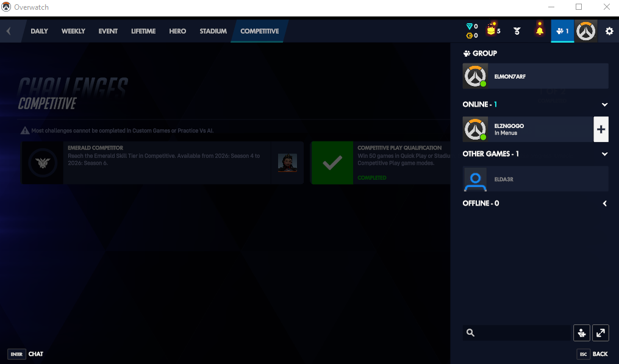Maximize the Overwatch window
Screen dimensions: 619x364
pyautogui.click(x=579, y=7)
